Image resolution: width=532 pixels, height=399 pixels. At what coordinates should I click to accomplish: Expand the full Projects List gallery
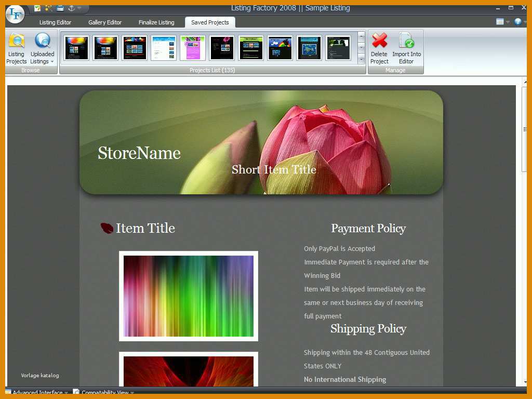[x=362, y=59]
